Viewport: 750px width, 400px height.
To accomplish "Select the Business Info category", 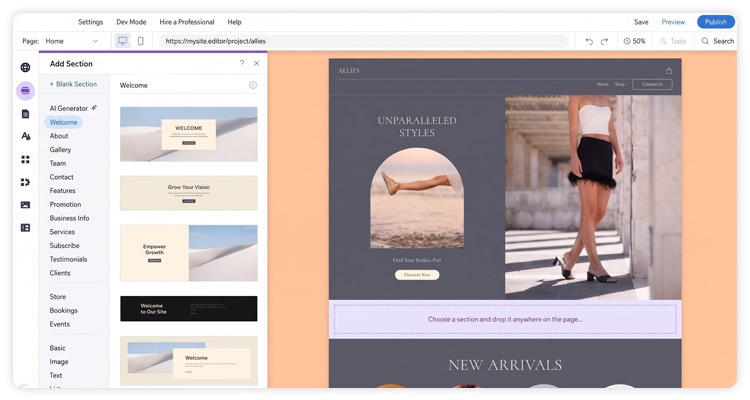I will click(69, 218).
